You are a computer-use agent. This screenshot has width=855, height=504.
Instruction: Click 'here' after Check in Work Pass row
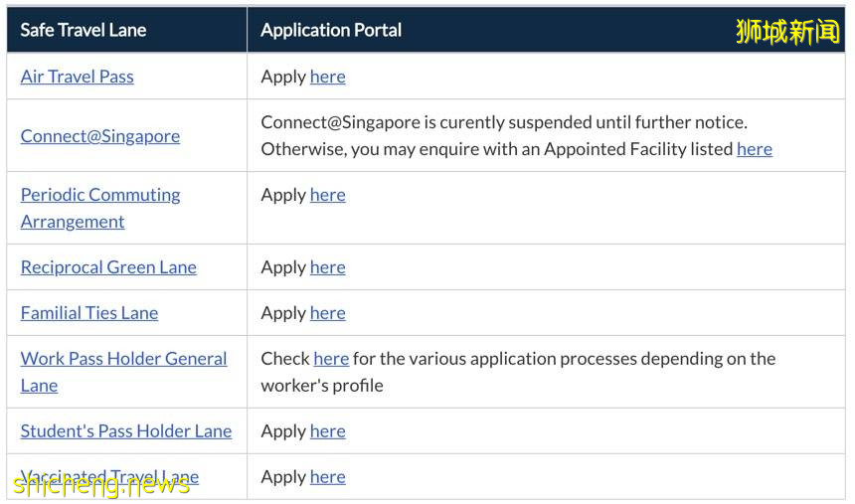click(331, 359)
